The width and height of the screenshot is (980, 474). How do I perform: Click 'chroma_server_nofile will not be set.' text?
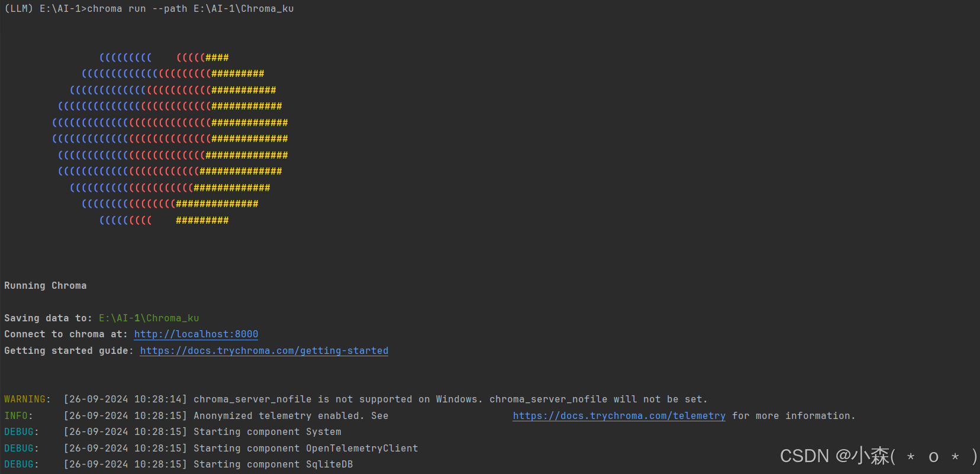click(x=598, y=399)
